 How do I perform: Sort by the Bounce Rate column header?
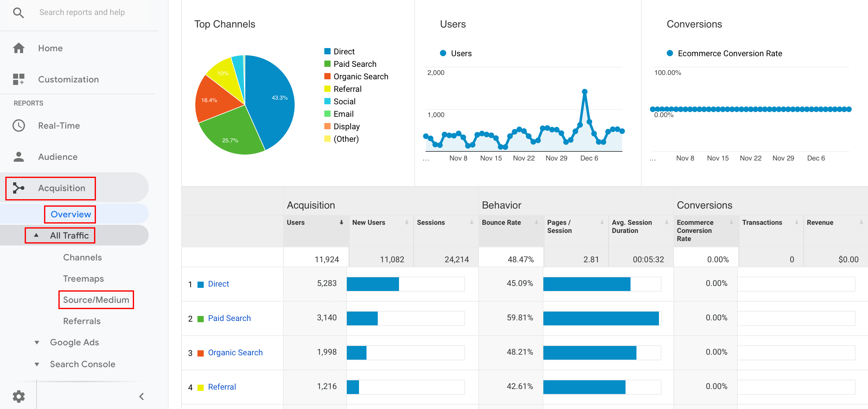pyautogui.click(x=501, y=223)
